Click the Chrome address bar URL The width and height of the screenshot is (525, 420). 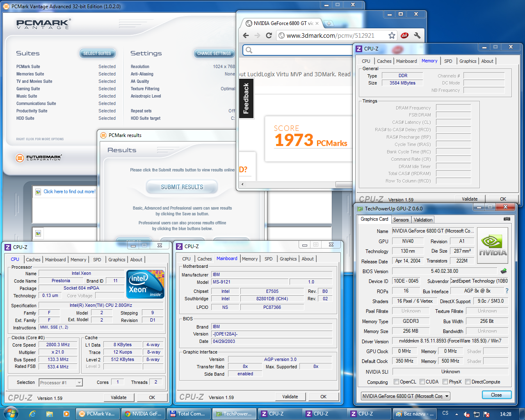point(330,36)
